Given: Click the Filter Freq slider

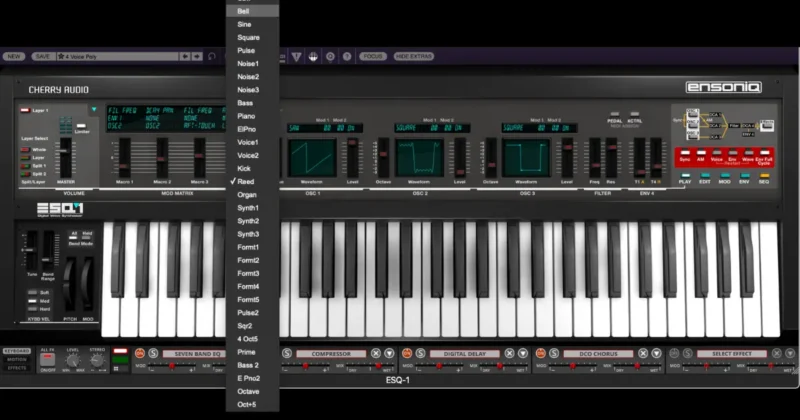Looking at the screenshot, I should (594, 158).
